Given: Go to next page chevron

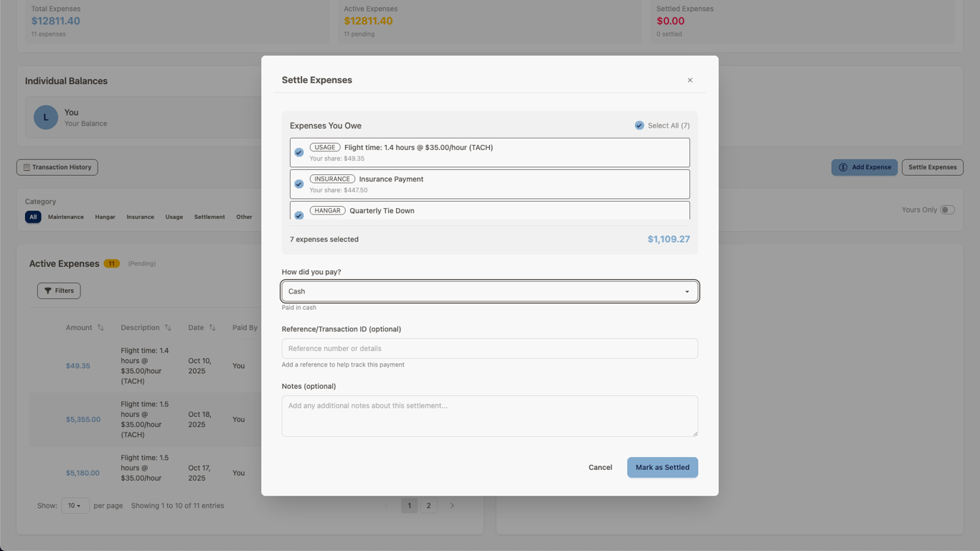Looking at the screenshot, I should pyautogui.click(x=452, y=506).
